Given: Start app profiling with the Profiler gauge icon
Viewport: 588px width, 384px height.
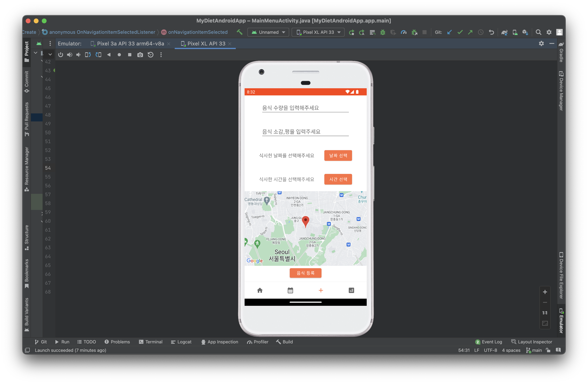Looking at the screenshot, I should pyautogui.click(x=404, y=32).
